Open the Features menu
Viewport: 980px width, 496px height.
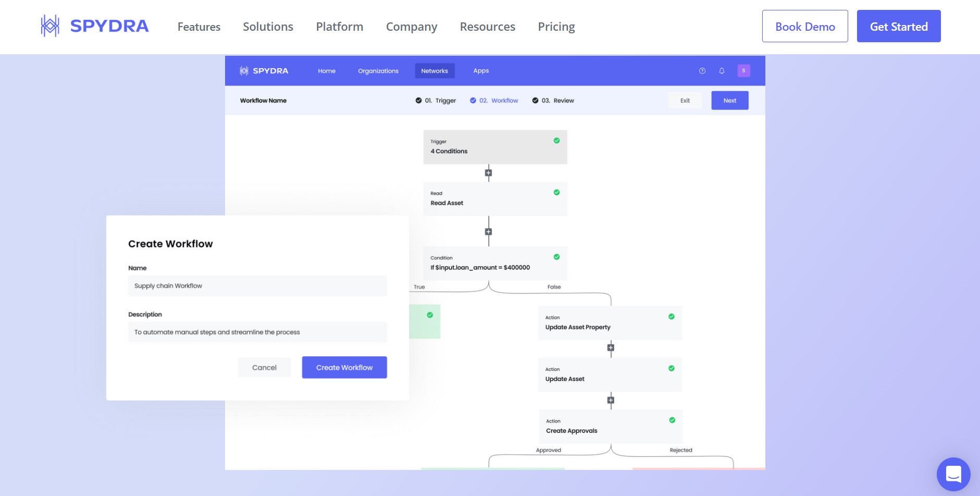[x=199, y=27]
